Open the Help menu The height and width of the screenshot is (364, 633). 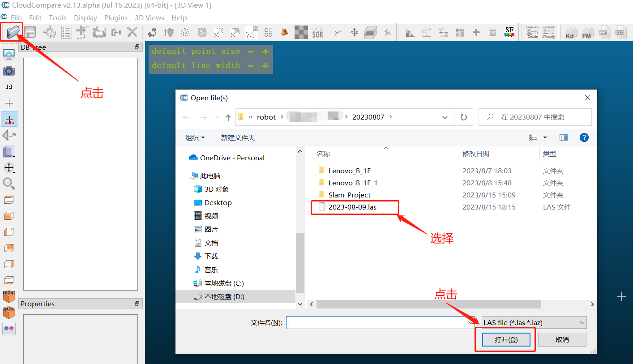point(179,17)
